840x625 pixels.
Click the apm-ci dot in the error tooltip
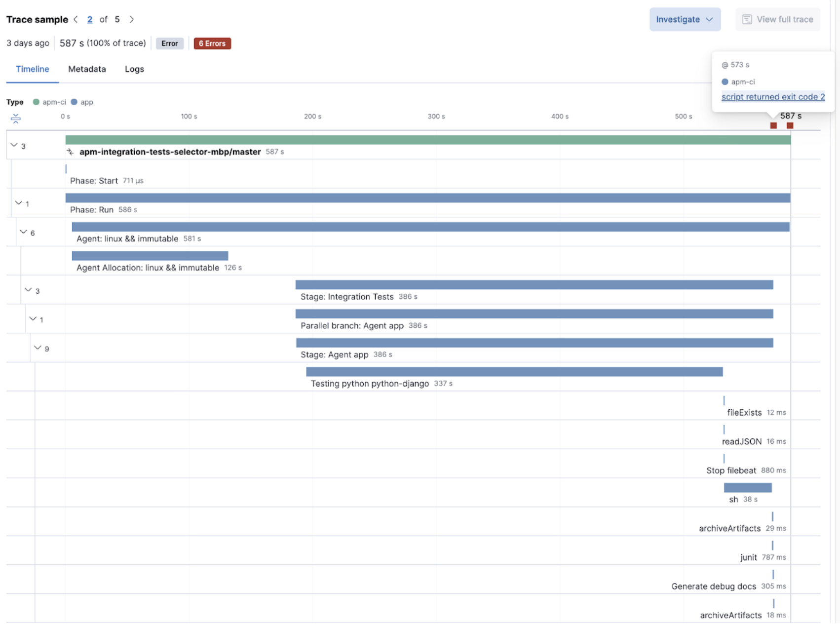(725, 81)
